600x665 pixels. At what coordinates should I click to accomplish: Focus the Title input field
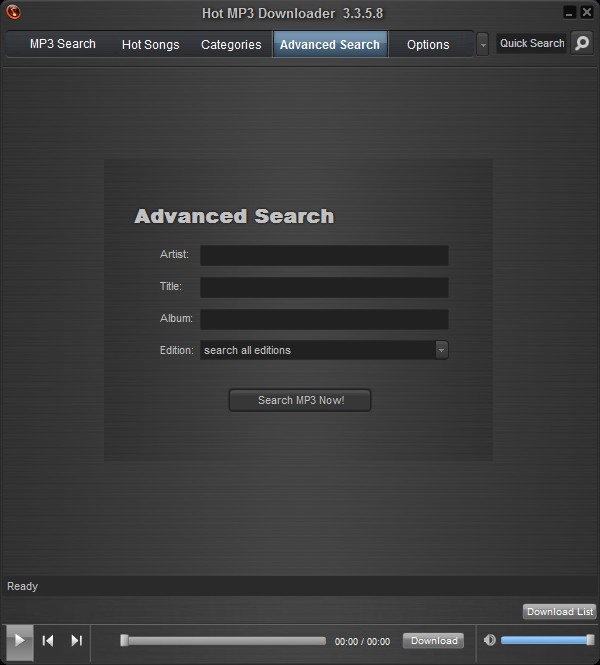324,287
